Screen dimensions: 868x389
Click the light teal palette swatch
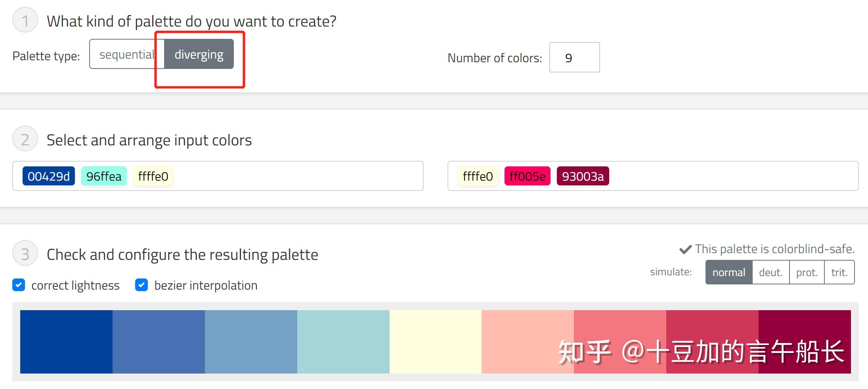pyautogui.click(x=343, y=341)
